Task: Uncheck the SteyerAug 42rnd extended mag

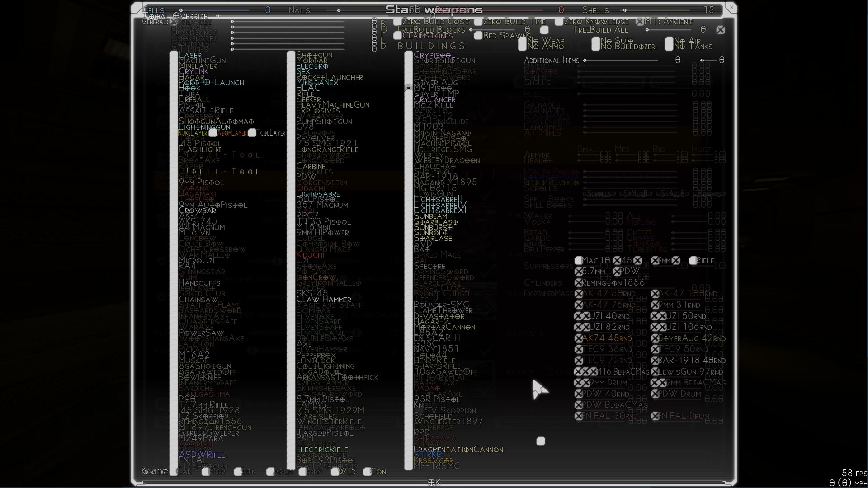Action: click(x=656, y=338)
